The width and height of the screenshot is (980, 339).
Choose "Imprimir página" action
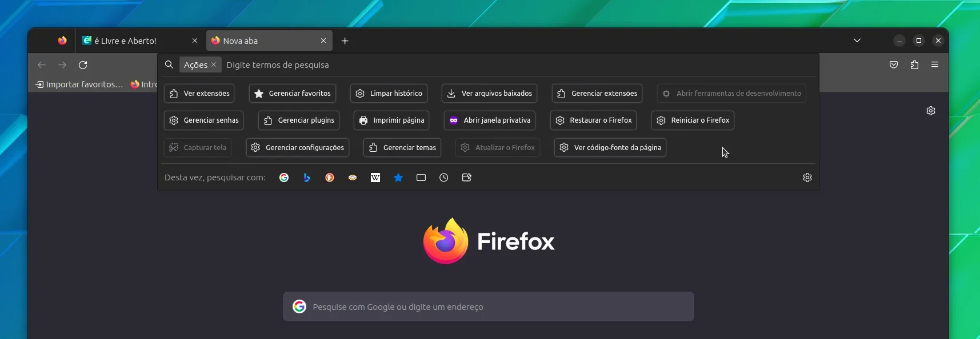391,120
